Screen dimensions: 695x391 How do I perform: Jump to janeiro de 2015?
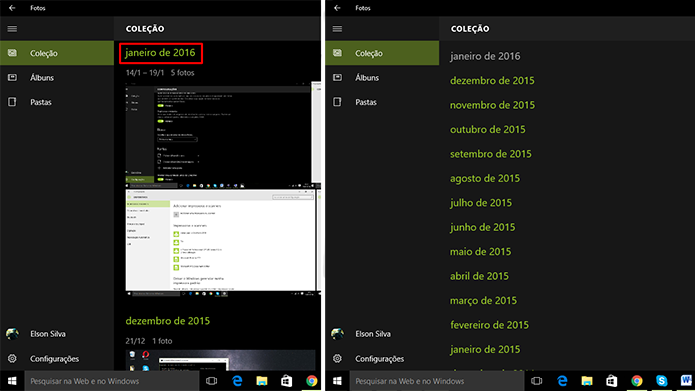click(x=485, y=349)
